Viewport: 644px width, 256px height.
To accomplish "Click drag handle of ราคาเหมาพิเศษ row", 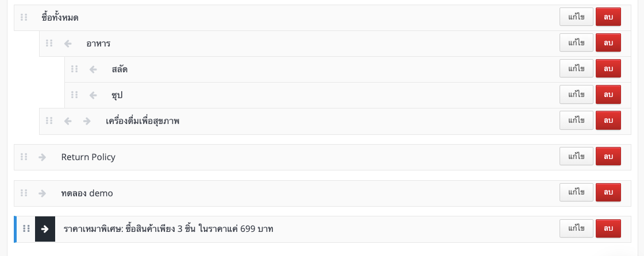I will [x=26, y=228].
